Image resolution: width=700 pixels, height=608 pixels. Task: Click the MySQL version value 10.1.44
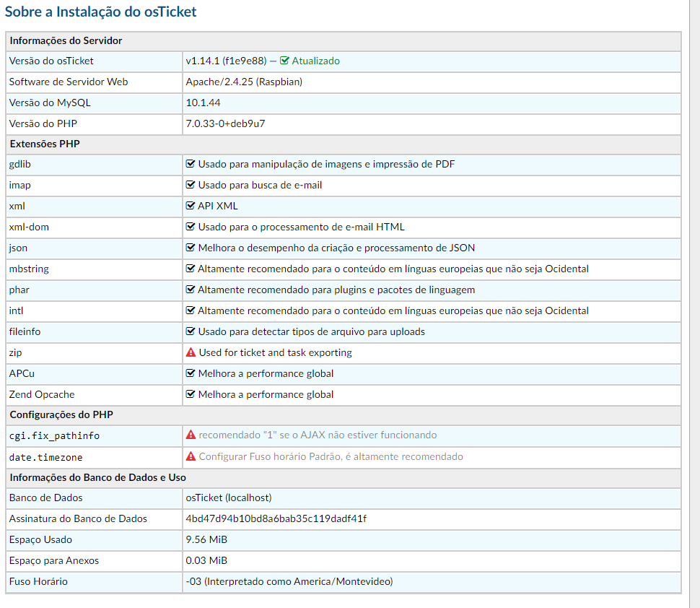tap(203, 103)
